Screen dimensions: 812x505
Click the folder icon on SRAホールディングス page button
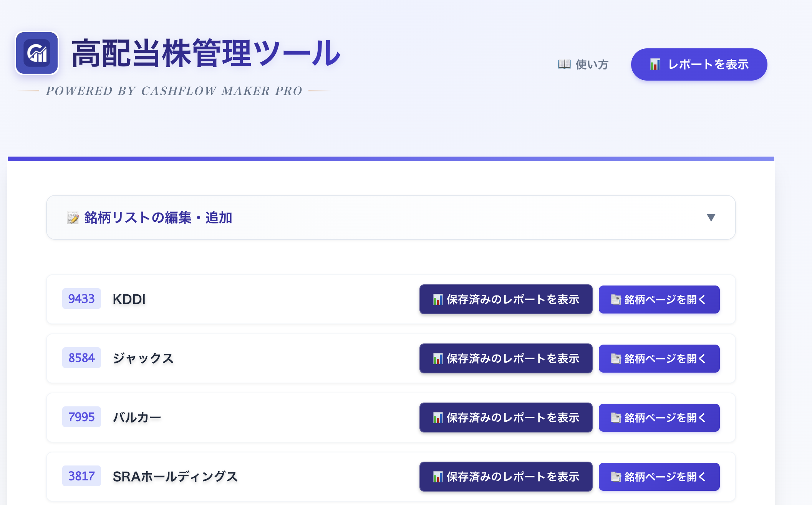point(616,477)
